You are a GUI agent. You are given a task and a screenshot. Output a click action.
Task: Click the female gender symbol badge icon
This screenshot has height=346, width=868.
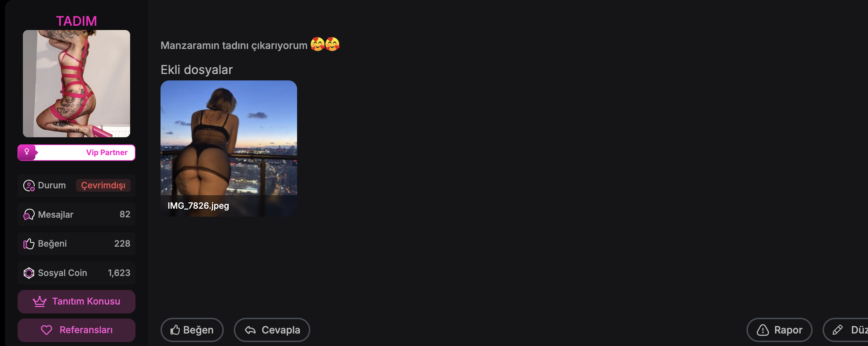pyautogui.click(x=27, y=152)
